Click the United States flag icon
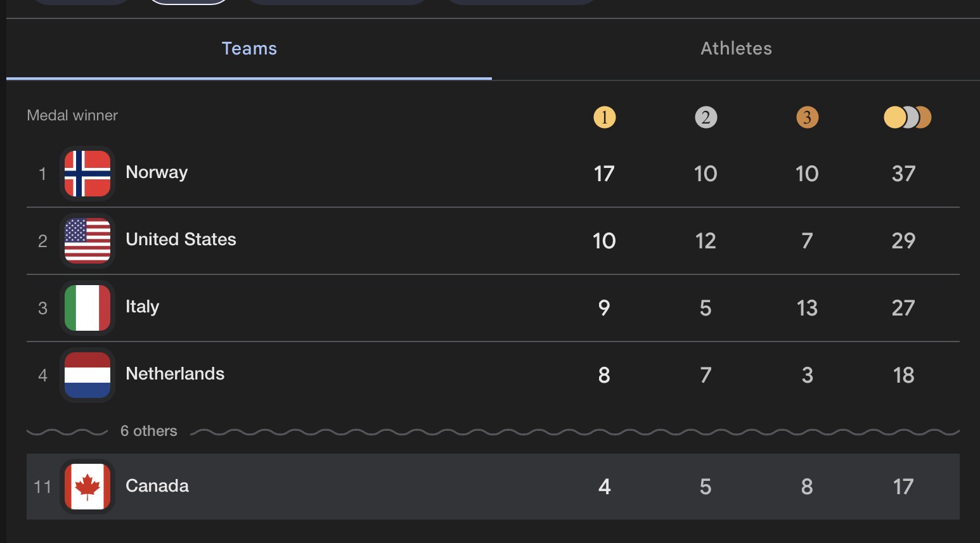 (87, 241)
